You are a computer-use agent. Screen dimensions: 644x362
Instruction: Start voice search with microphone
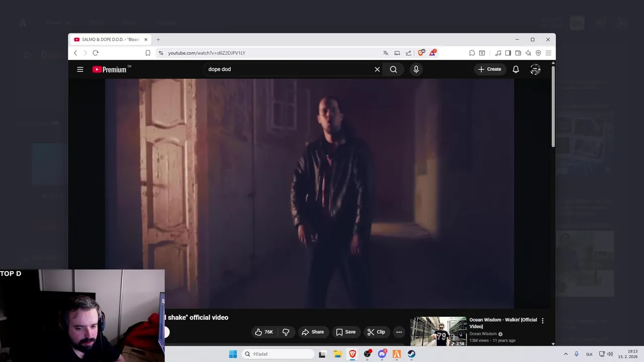(416, 69)
